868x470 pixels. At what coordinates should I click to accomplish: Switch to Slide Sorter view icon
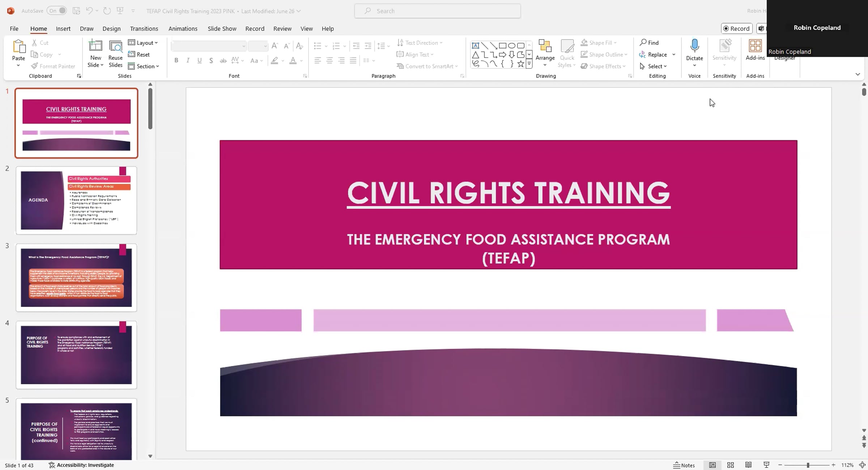coord(731,465)
